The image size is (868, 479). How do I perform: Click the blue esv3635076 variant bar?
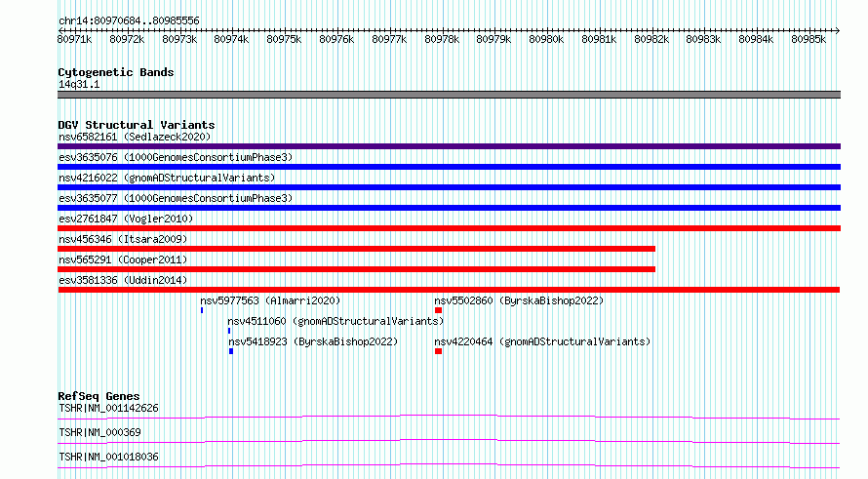point(449,167)
